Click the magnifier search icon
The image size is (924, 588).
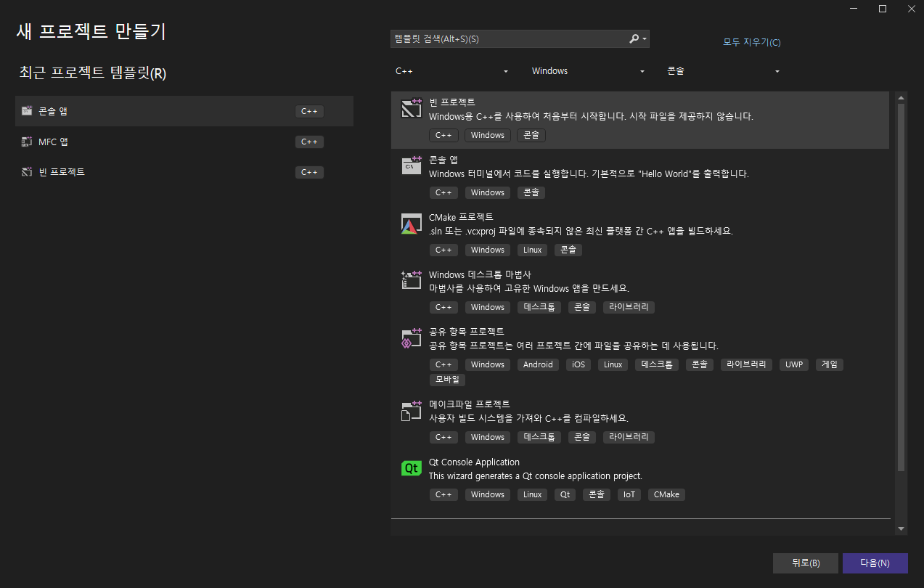[x=634, y=38]
